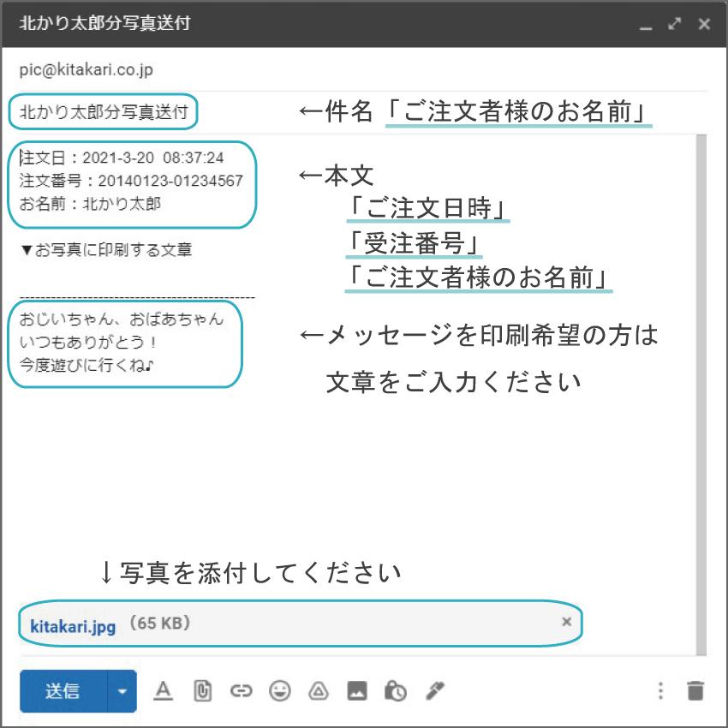Click the line 今度遊びに行くね♪
Viewport: 728px width, 728px height.
87,366
